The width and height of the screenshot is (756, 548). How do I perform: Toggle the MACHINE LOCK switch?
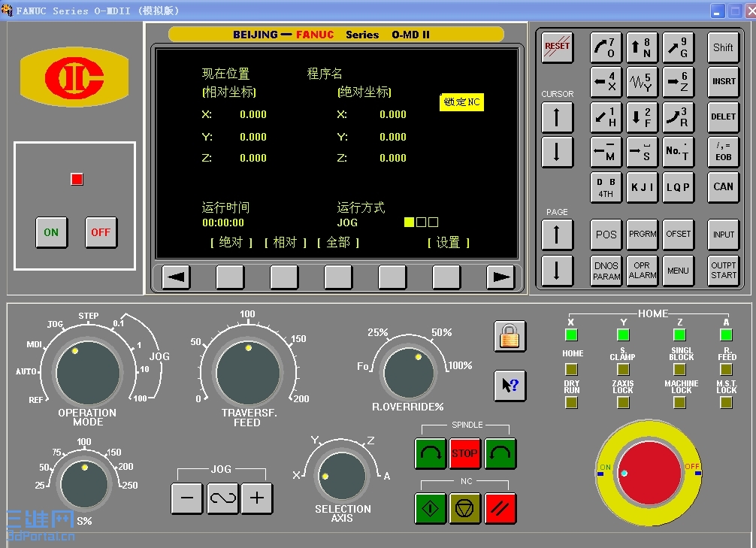(680, 402)
